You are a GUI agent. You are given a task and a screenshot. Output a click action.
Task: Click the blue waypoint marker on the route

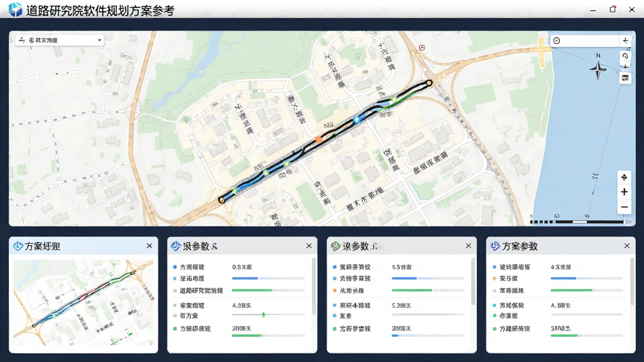point(357,119)
